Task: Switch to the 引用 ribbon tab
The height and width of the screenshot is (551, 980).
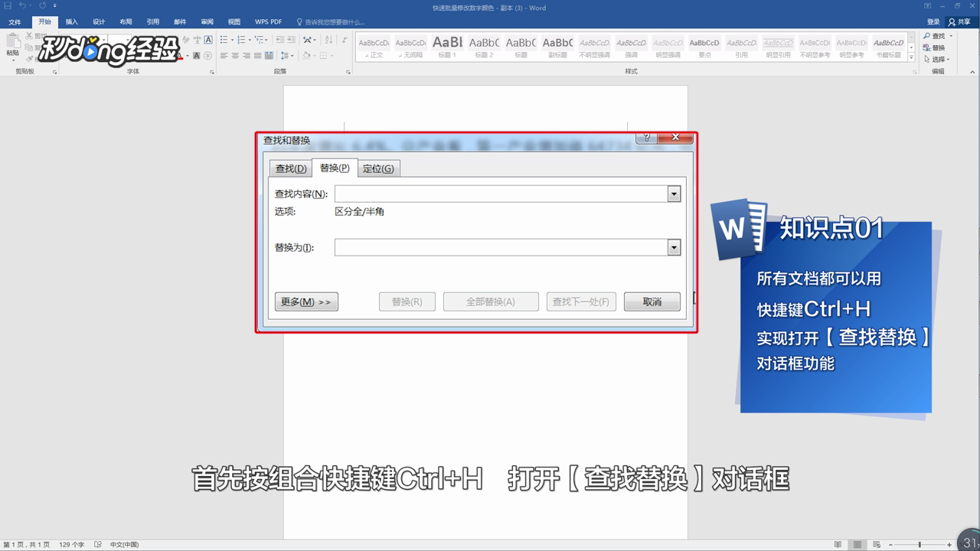Action: tap(153, 22)
